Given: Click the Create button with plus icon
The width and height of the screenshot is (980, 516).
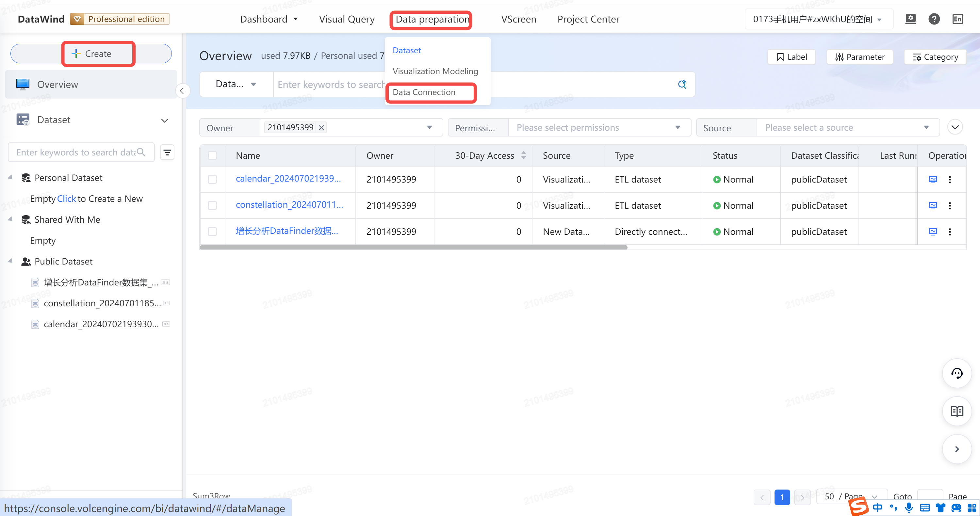Looking at the screenshot, I should coord(91,54).
